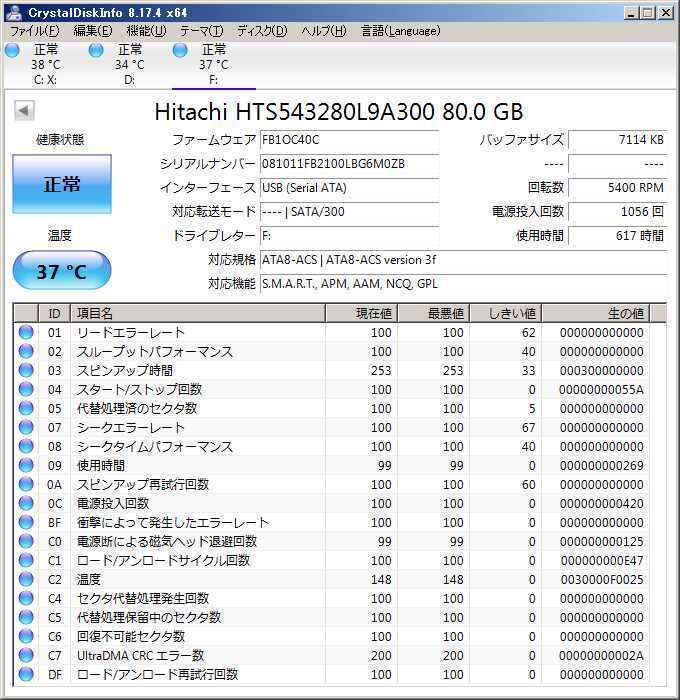Click raw value 000000000125 in C0 row
680x700 pixels.
pos(601,542)
